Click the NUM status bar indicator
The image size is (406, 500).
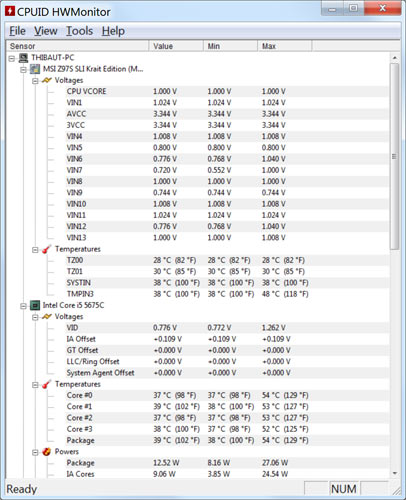pyautogui.click(x=344, y=489)
